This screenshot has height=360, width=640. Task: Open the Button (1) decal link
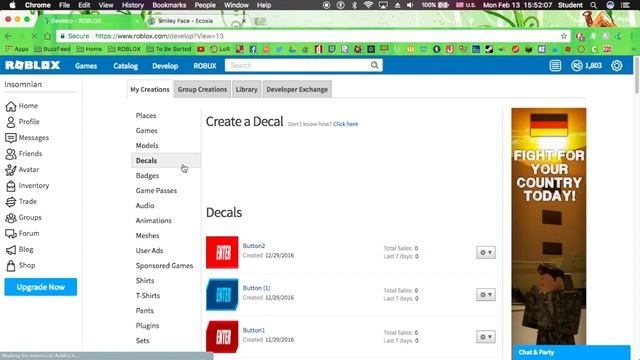click(x=256, y=288)
